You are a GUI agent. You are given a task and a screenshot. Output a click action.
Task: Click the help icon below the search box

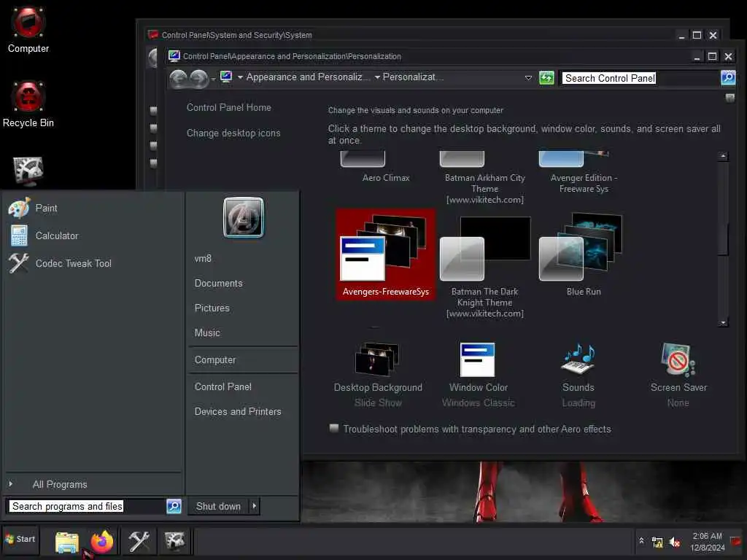point(729,98)
